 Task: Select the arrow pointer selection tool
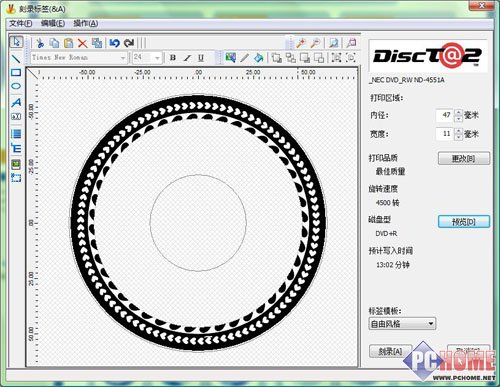coord(16,42)
